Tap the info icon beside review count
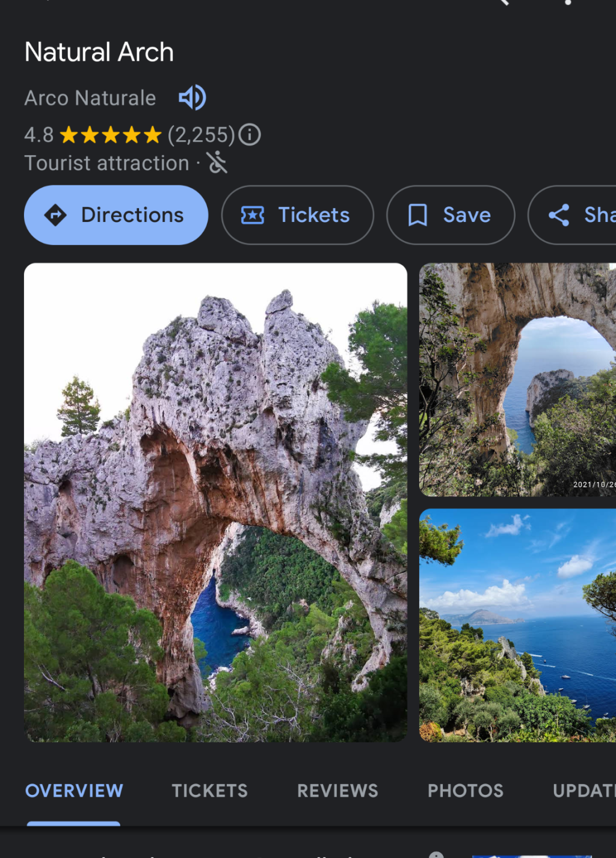This screenshot has width=616, height=858. pos(250,135)
